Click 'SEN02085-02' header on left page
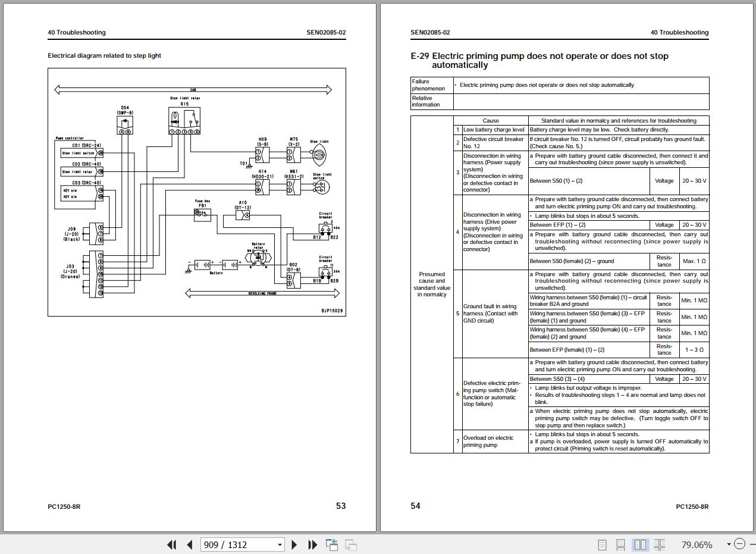This screenshot has height=554, width=756. [326, 33]
